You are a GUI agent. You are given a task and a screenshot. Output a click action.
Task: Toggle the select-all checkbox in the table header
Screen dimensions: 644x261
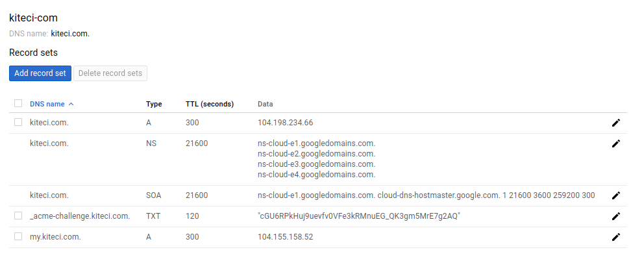tap(18, 103)
